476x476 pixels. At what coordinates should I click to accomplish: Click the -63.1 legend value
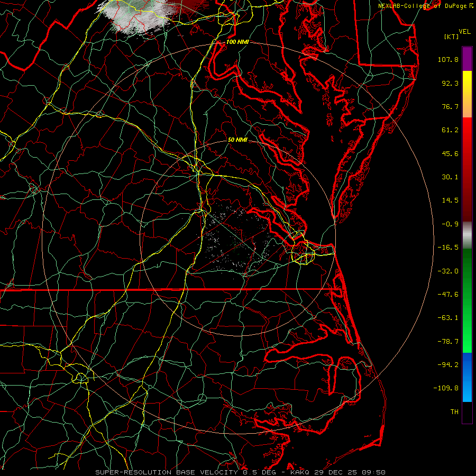coord(448,318)
